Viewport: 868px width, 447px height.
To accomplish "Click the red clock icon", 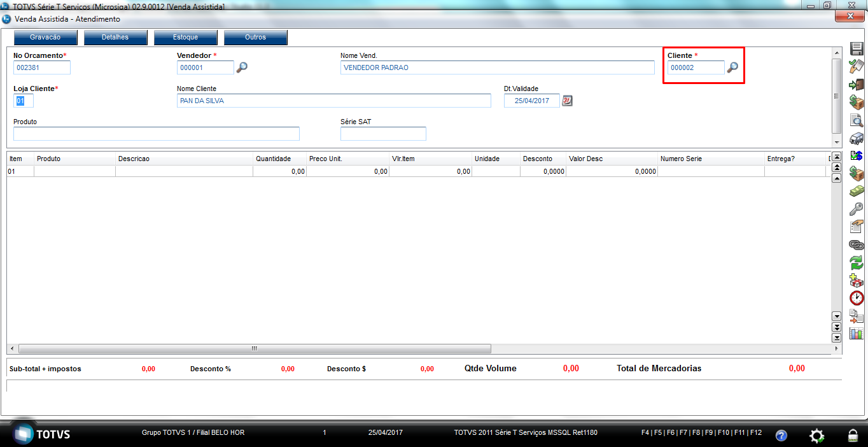I will pyautogui.click(x=857, y=298).
